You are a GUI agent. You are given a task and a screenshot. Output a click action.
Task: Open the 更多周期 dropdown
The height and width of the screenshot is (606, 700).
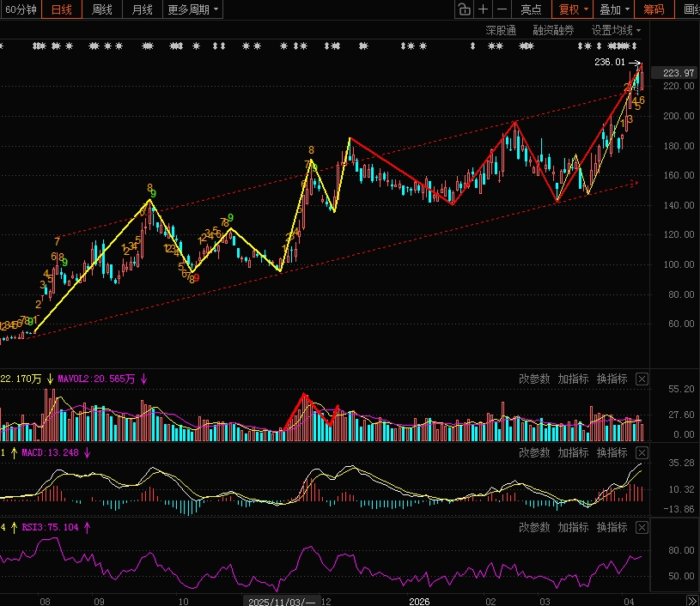pyautogui.click(x=192, y=9)
